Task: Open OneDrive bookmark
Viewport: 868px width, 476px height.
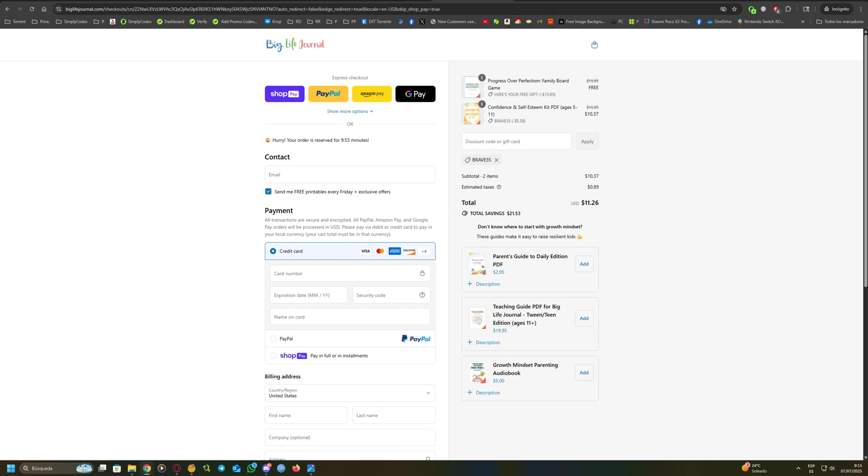Action: click(x=719, y=21)
